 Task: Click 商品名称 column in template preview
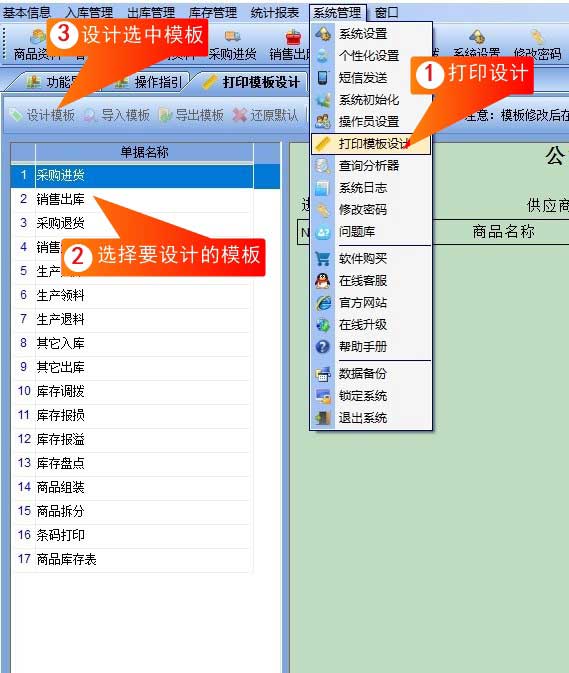point(503,232)
